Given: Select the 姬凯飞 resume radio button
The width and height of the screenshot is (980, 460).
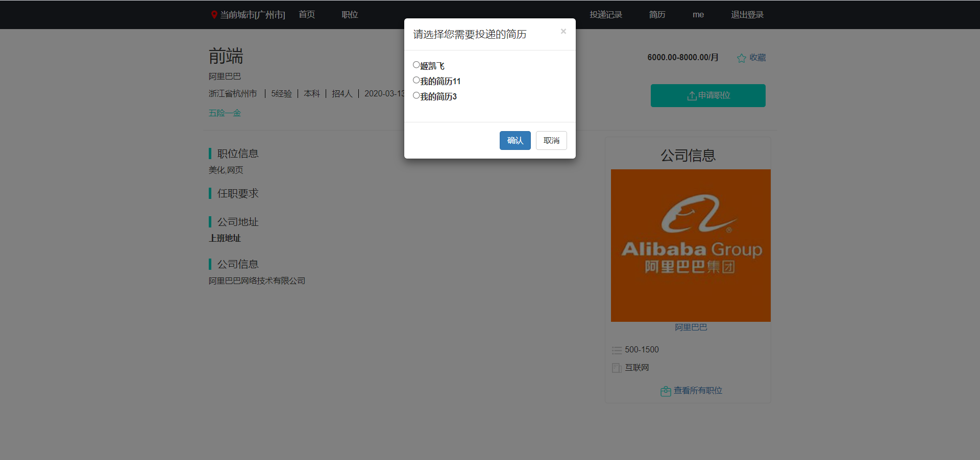Looking at the screenshot, I should pos(416,65).
